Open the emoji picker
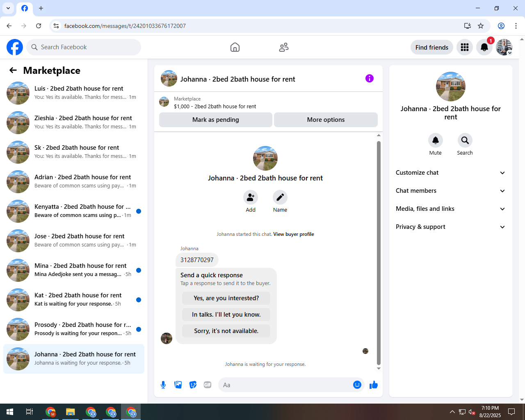The image size is (525, 420). [x=357, y=385]
